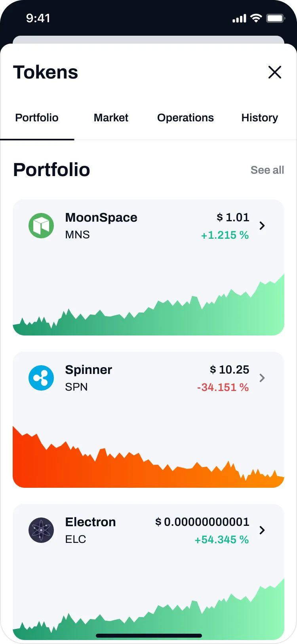Tap the cellular signal bars icon
297x644 pixels.
pyautogui.click(x=239, y=18)
